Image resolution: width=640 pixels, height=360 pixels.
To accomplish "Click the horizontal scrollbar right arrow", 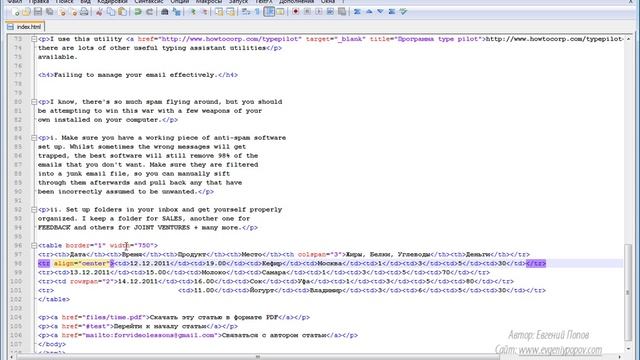I will click(620, 357).
